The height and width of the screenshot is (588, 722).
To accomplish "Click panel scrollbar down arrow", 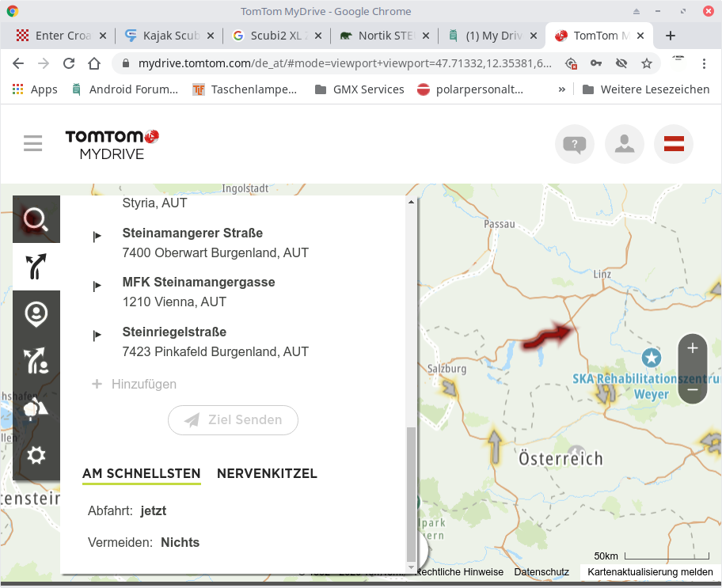I will tap(411, 567).
